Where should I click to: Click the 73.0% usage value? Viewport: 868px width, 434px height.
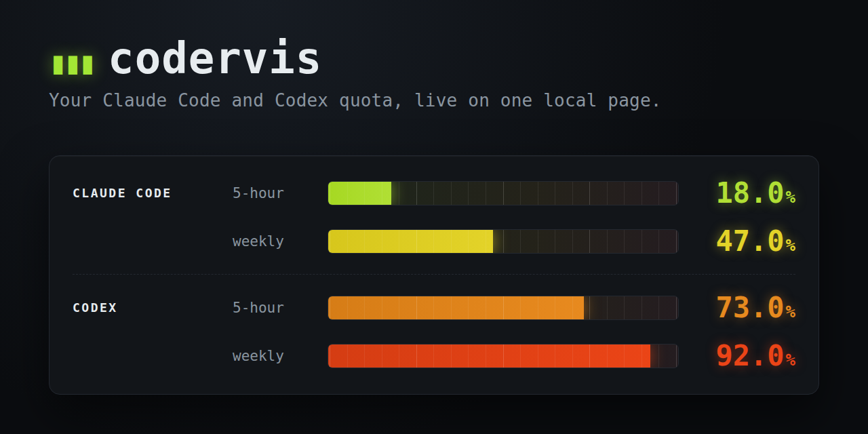(x=755, y=308)
